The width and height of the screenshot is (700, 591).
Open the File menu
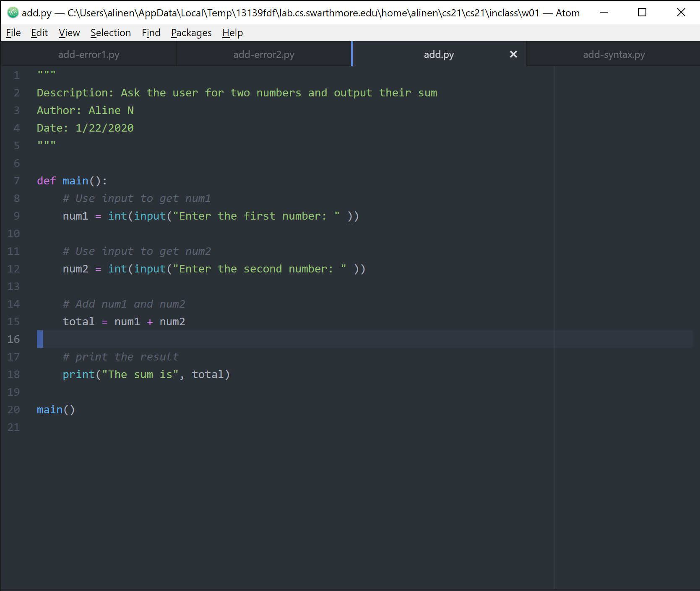13,33
